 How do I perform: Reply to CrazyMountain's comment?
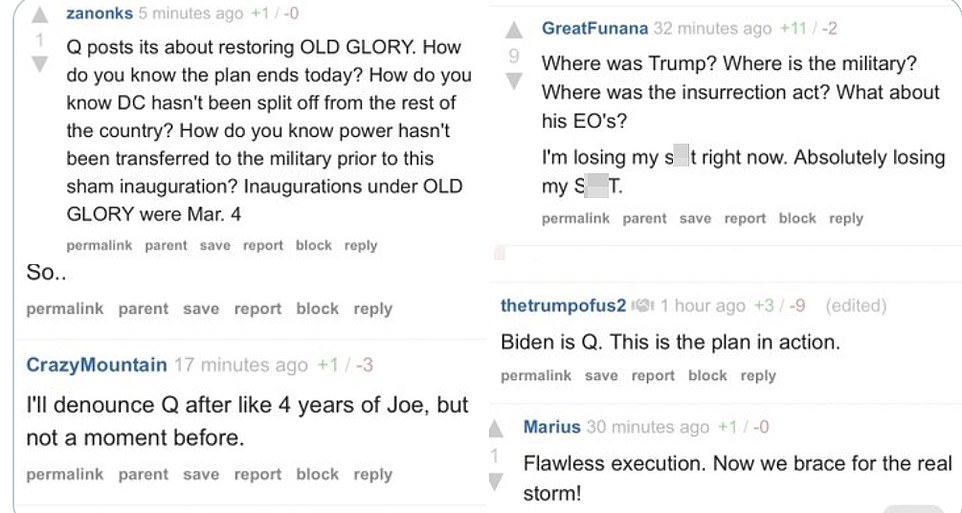[372, 475]
